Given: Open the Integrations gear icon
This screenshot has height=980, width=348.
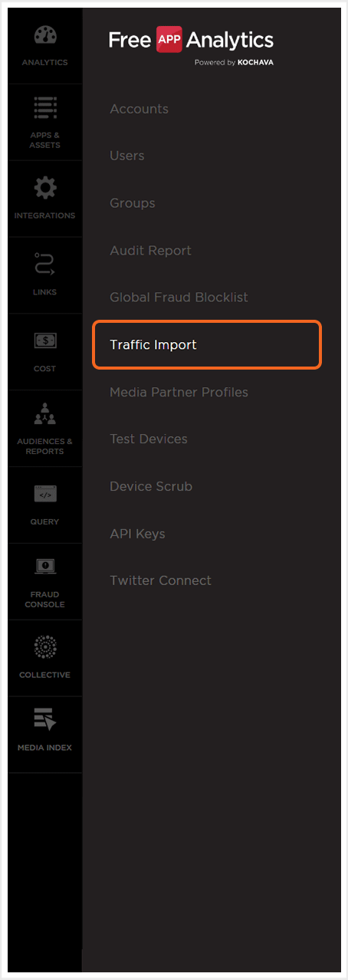Looking at the screenshot, I should pos(45,188).
